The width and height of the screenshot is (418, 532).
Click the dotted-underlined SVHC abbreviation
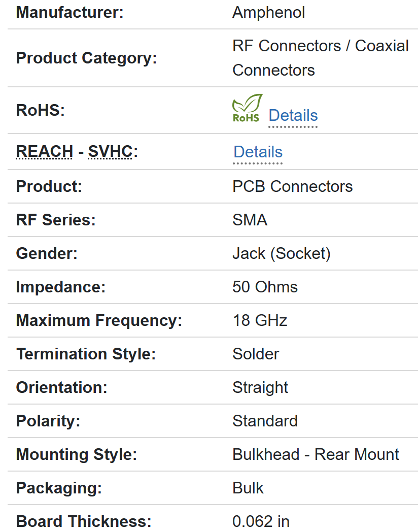tap(110, 152)
